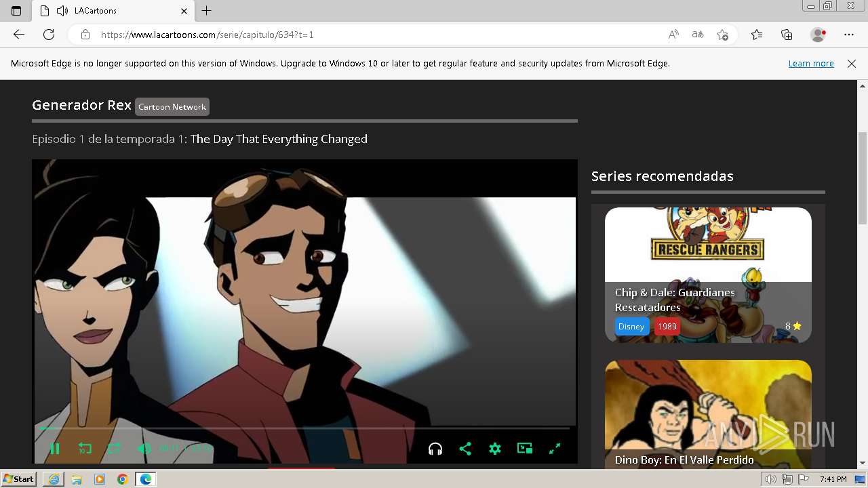Click the Rescue Rangers thumbnail image
Screen dimensions: 868x488
(708, 244)
